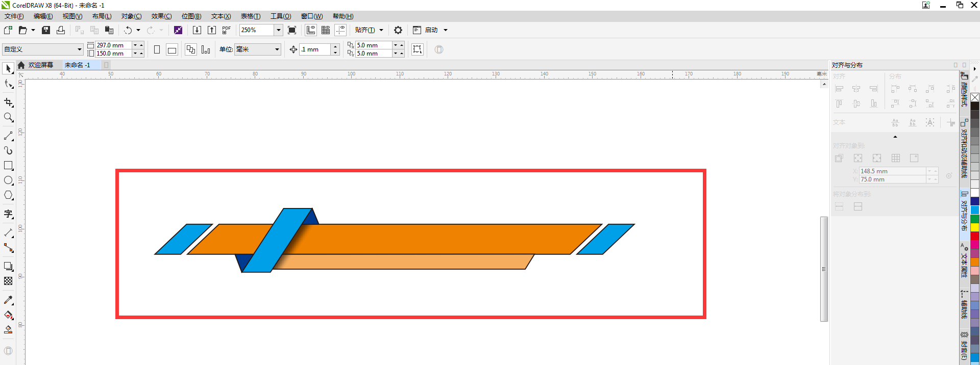Choose the Ellipse tool
This screenshot has width=980, height=365.
point(9,180)
